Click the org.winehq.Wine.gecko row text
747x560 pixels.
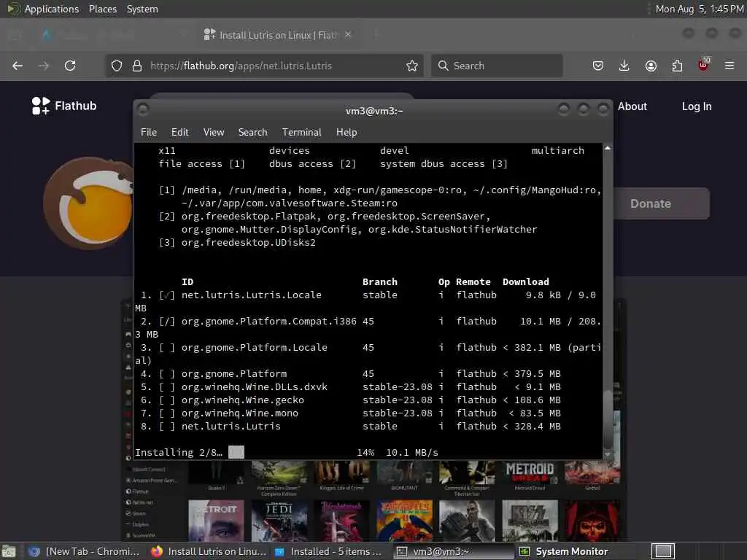click(242, 400)
